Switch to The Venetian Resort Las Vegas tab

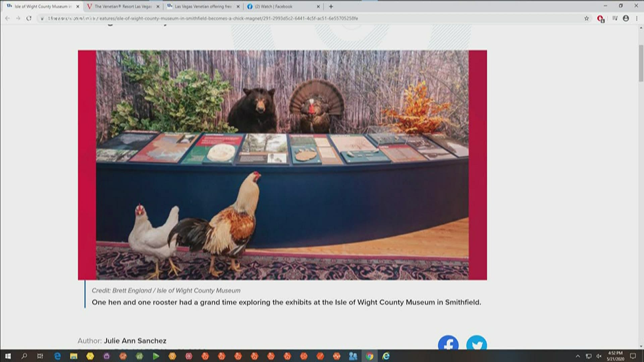[x=122, y=6]
